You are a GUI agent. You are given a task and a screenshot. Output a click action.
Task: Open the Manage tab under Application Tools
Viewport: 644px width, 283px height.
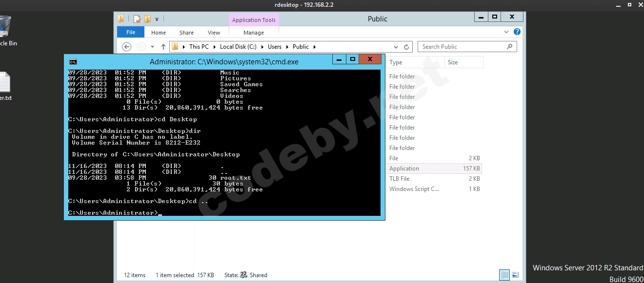[254, 33]
